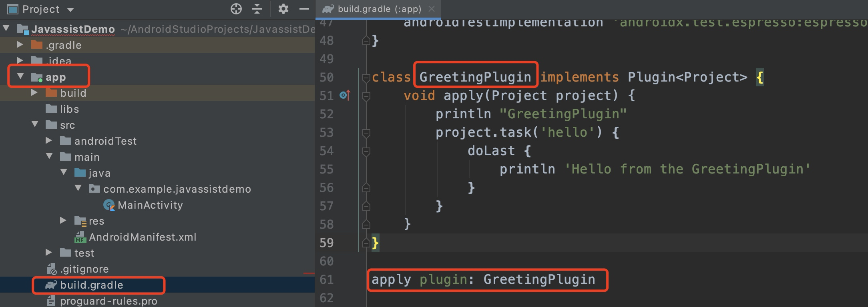Image resolution: width=868 pixels, height=307 pixels.
Task: Click the Project panel window icon
Action: tap(13, 9)
